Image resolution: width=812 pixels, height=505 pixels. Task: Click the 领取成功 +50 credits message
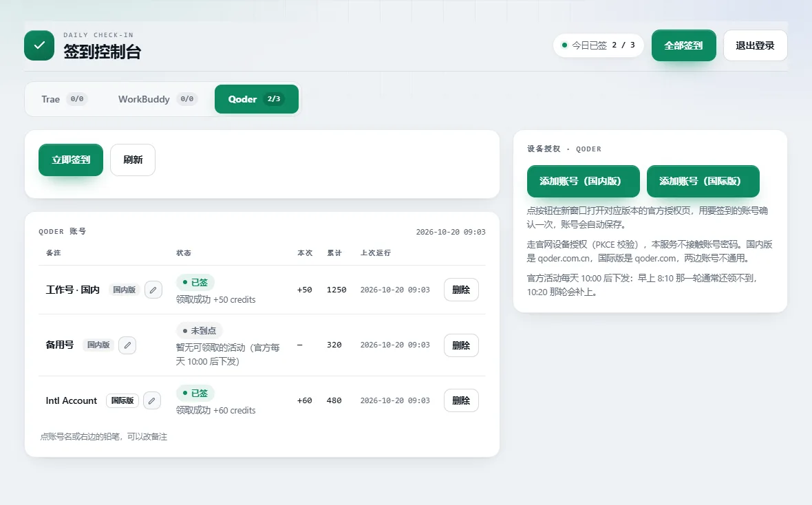click(x=216, y=300)
